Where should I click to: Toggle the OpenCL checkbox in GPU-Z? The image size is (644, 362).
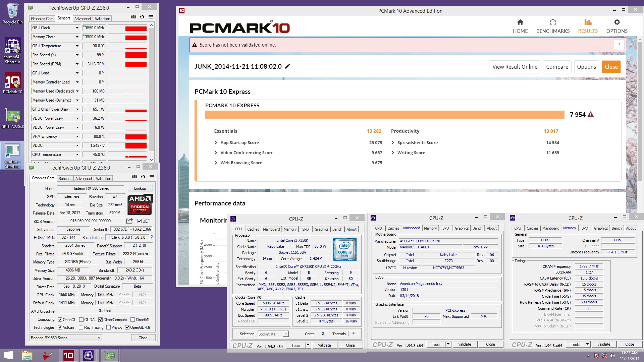[60, 320]
